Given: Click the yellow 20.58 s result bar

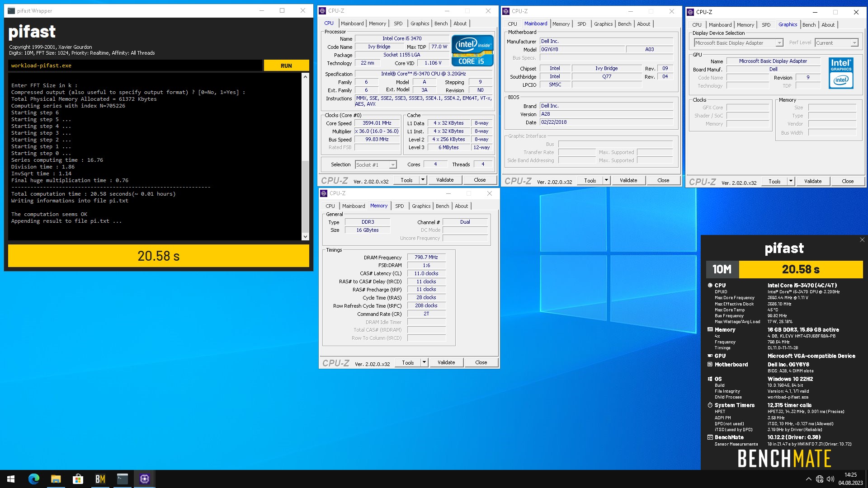Looking at the screenshot, I should [x=159, y=256].
